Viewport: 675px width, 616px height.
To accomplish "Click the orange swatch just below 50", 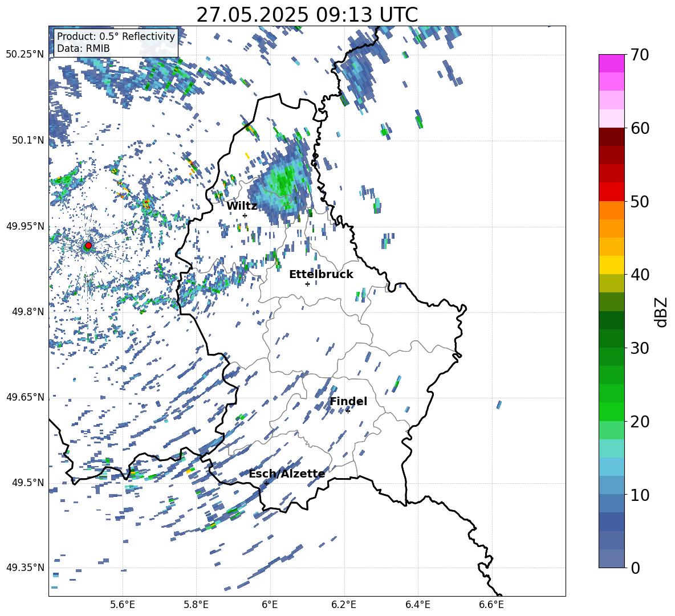I will tap(611, 210).
